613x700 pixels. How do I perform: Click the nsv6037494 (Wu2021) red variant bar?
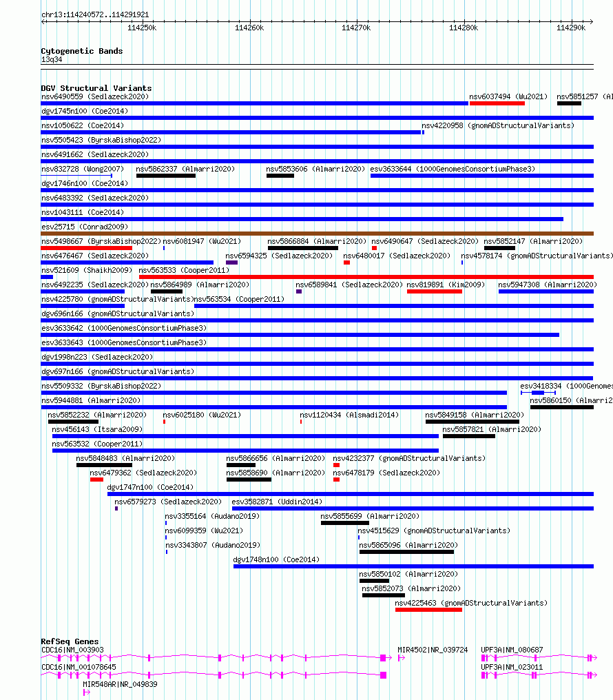pyautogui.click(x=497, y=103)
